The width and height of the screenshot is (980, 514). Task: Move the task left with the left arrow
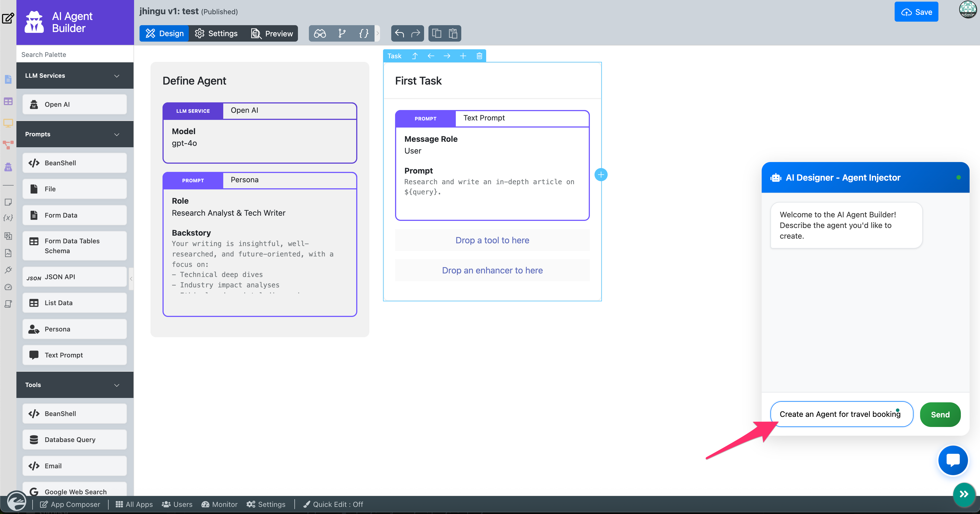tap(431, 56)
